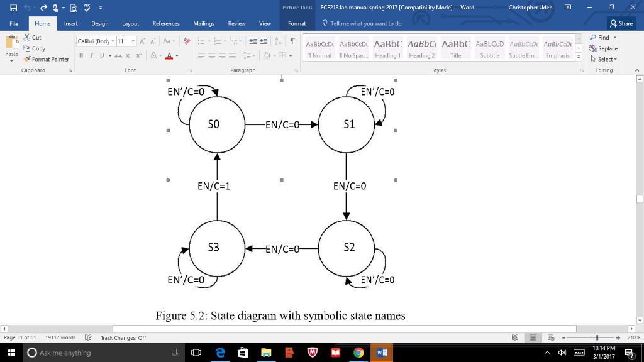This screenshot has width=644, height=362.
Task: Open the font size dropdown
Action: click(x=133, y=41)
